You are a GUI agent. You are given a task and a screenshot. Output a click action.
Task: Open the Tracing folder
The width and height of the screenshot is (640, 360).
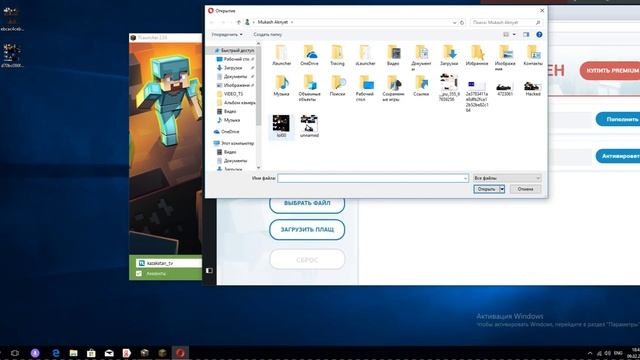point(337,56)
